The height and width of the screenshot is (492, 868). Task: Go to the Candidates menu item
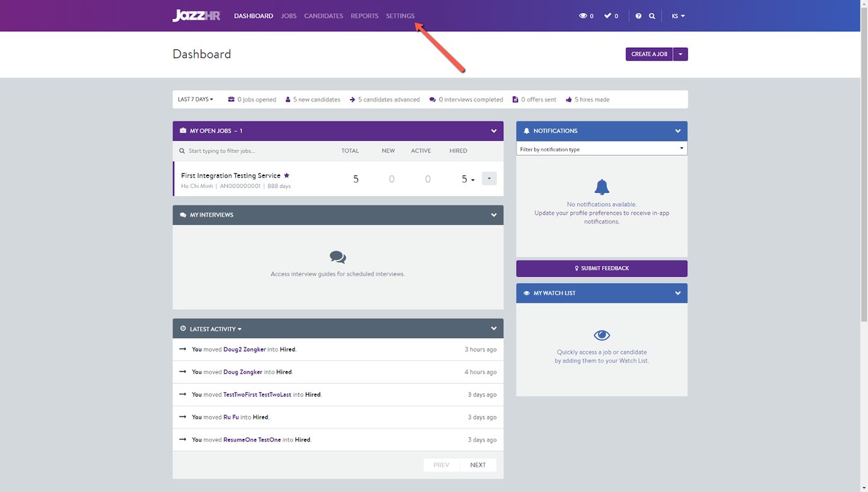323,16
